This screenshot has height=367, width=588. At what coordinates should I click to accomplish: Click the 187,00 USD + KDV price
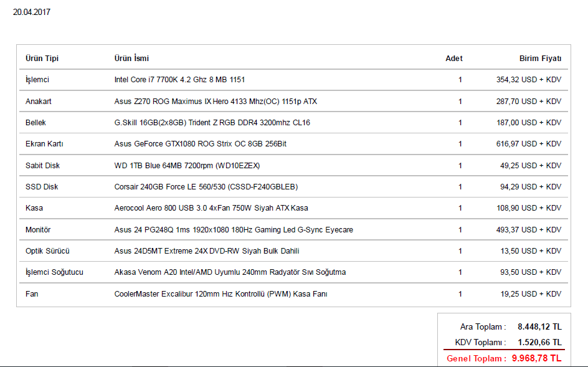[529, 122]
